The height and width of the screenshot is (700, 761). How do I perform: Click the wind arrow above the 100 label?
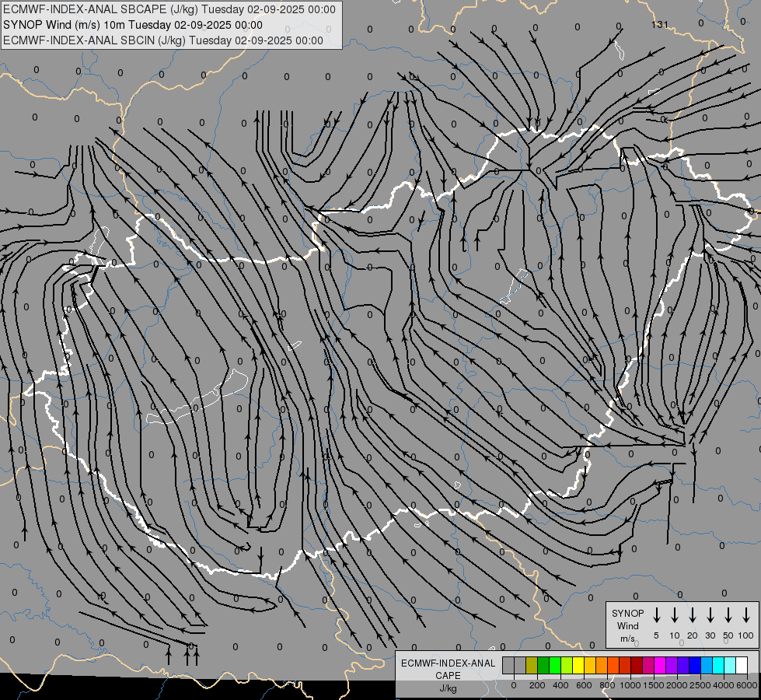pos(746,615)
